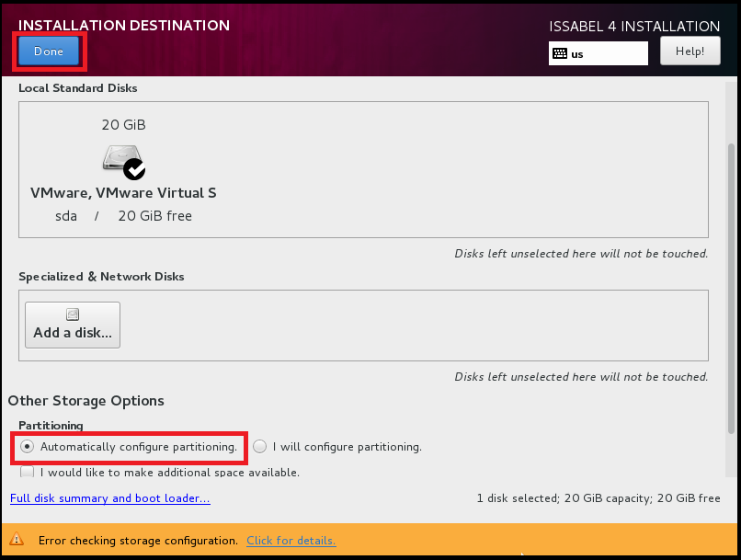Click the 'Error checking storage configuration' message

pyautogui.click(x=138, y=541)
